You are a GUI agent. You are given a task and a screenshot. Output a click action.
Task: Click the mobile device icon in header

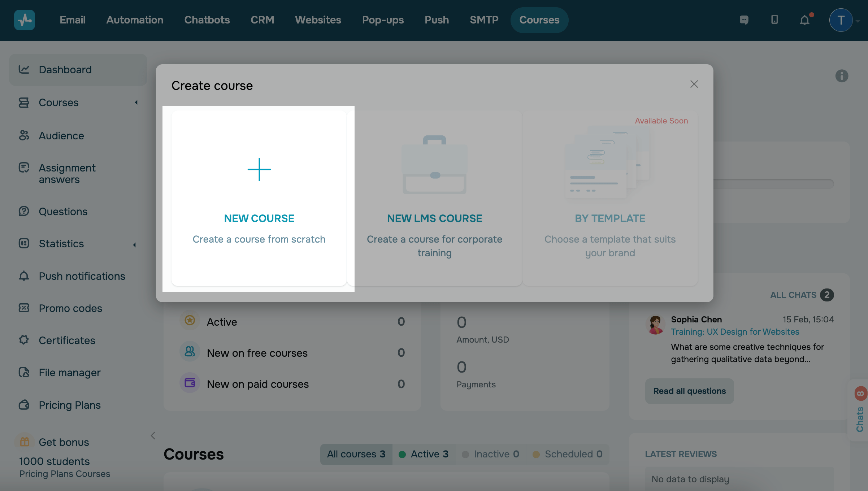(x=774, y=20)
